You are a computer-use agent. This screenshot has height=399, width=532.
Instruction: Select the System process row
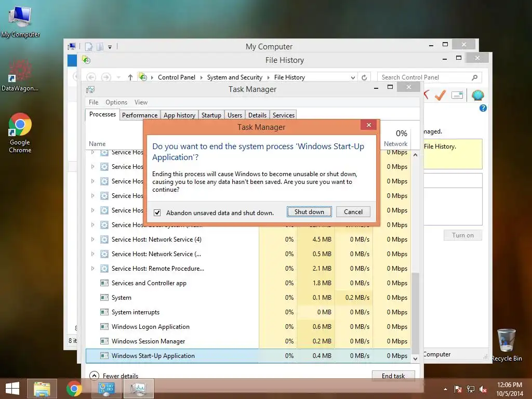[x=248, y=298]
